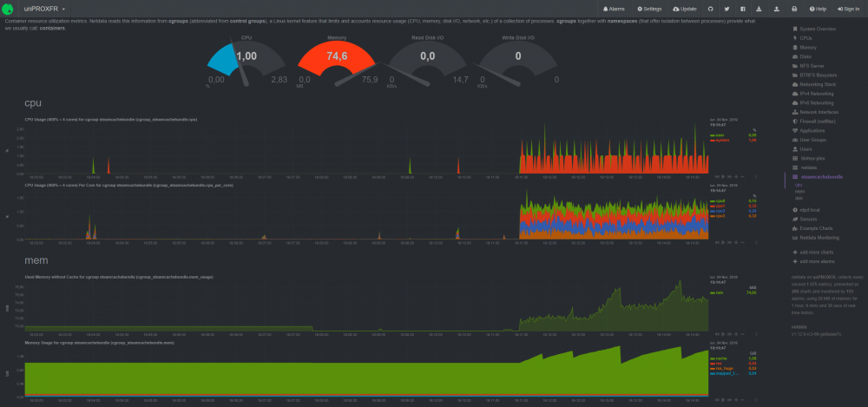Go to Sensors section
This screenshot has width=868, height=407.
[x=805, y=220]
